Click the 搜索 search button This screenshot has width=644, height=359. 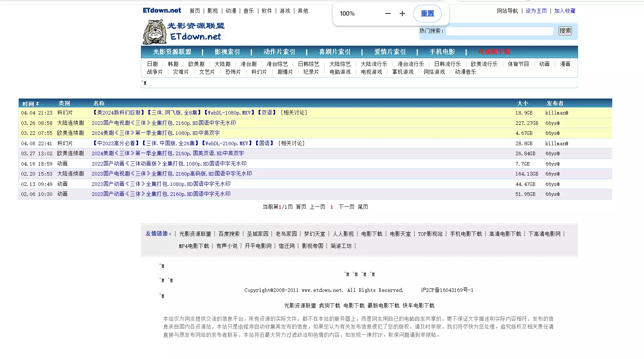tap(565, 31)
